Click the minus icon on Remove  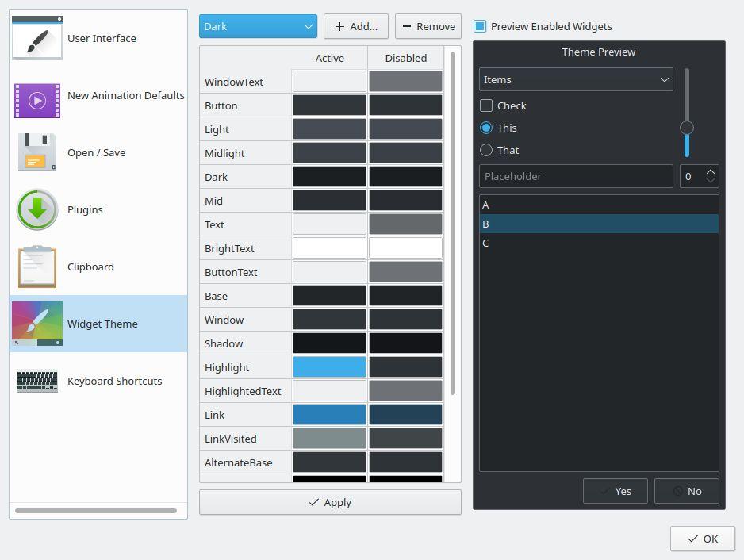407,27
